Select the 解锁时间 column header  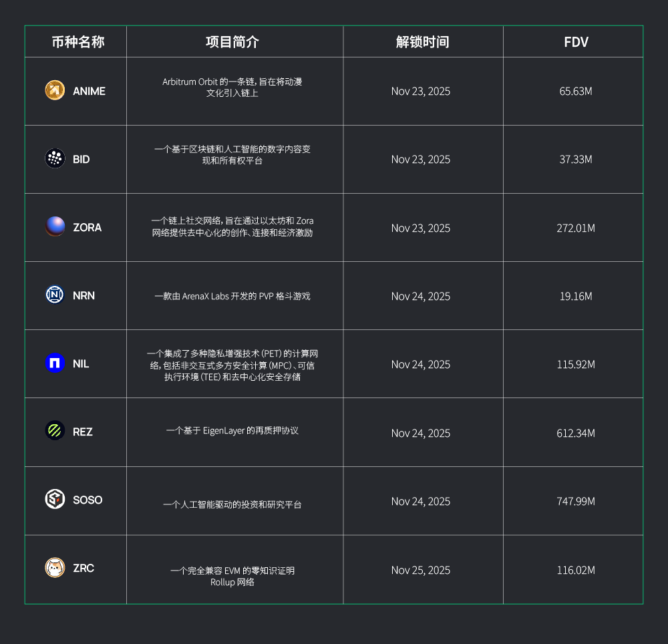click(422, 42)
